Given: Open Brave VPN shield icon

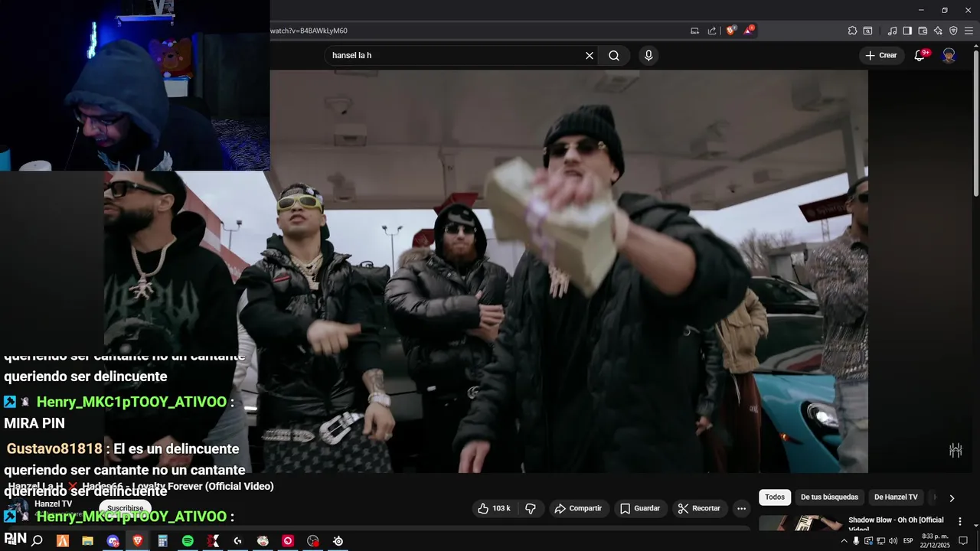Looking at the screenshot, I should point(953,31).
